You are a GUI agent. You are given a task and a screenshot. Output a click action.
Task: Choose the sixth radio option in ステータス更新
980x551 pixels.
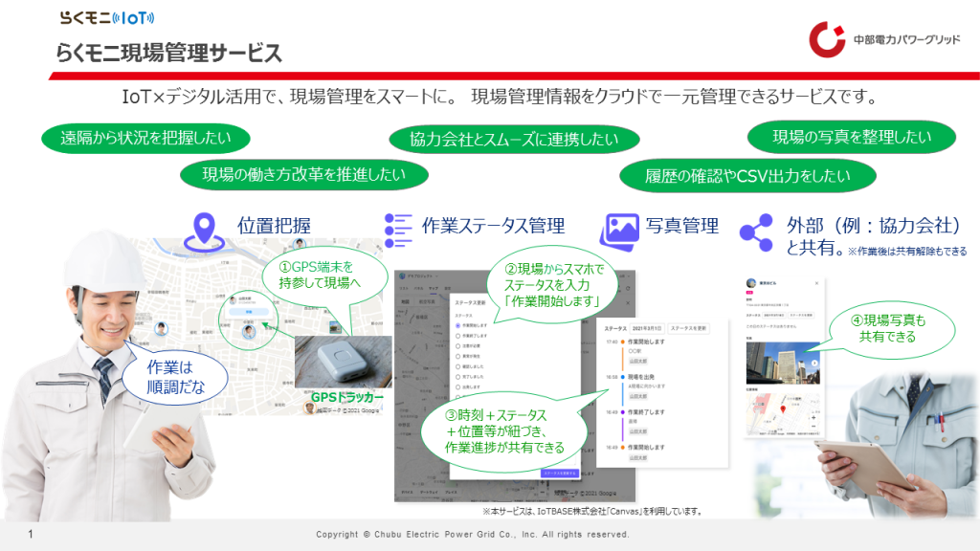tap(457, 377)
